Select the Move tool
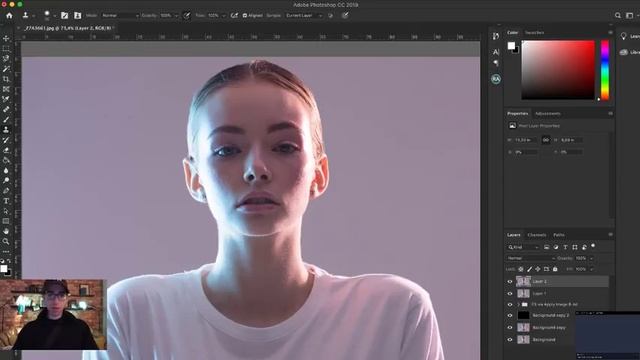Viewport: 640px width, 360px height. click(6, 38)
